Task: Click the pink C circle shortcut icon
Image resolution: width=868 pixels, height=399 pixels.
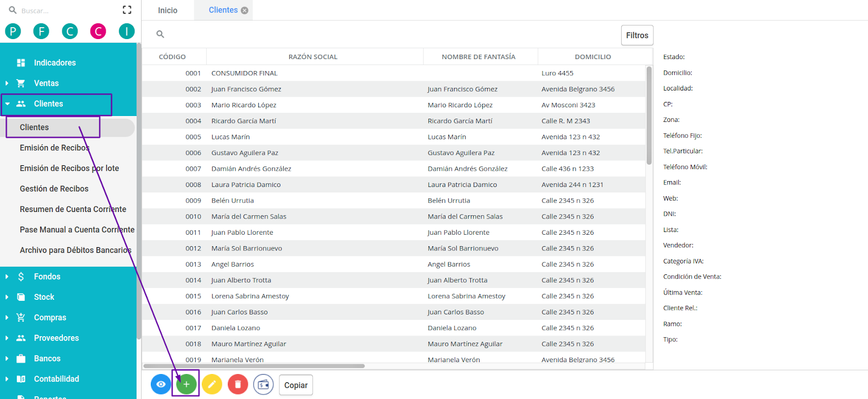Action: click(98, 31)
